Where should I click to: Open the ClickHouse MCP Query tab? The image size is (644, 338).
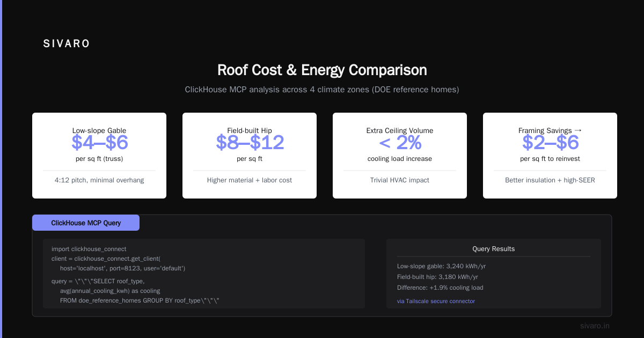click(x=86, y=223)
